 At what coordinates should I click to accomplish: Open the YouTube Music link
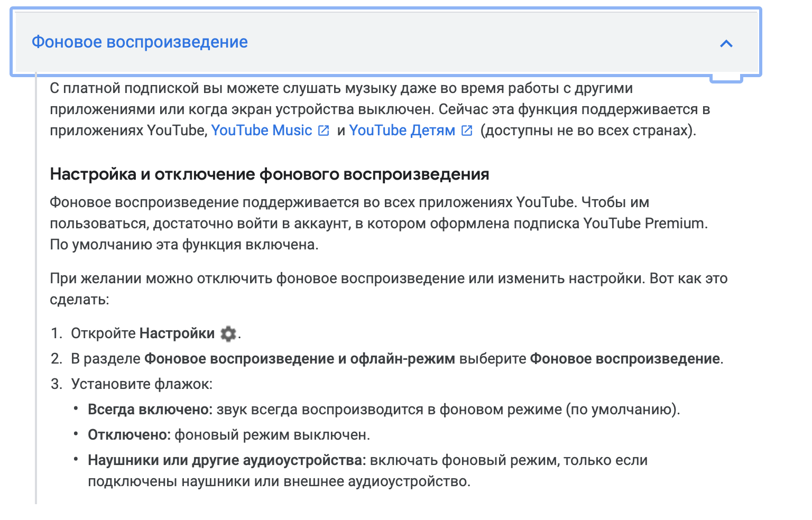pos(262,131)
